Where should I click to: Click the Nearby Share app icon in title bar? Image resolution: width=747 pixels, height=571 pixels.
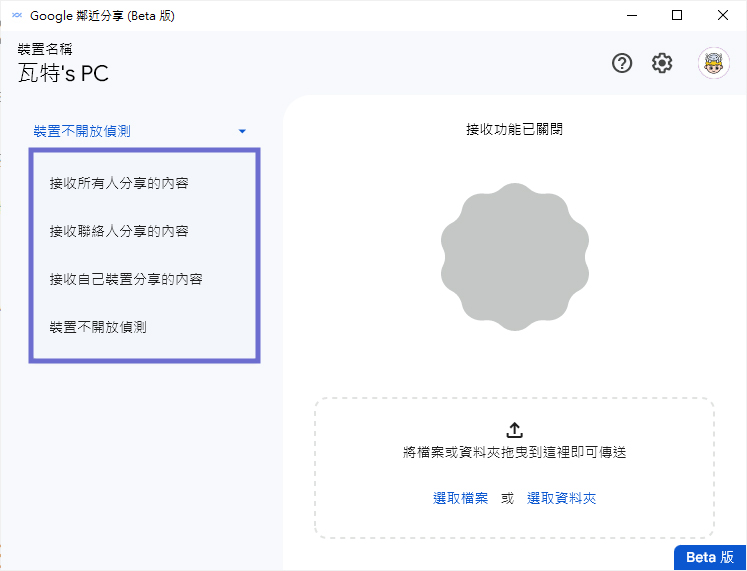click(x=17, y=16)
